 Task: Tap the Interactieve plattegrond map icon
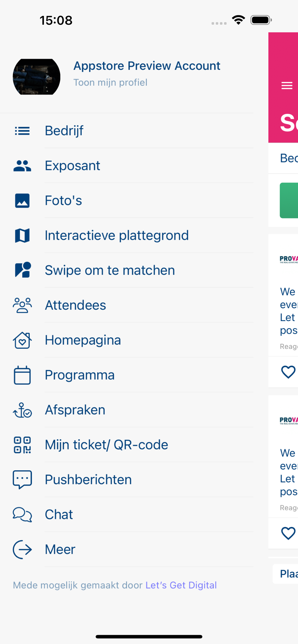click(22, 235)
